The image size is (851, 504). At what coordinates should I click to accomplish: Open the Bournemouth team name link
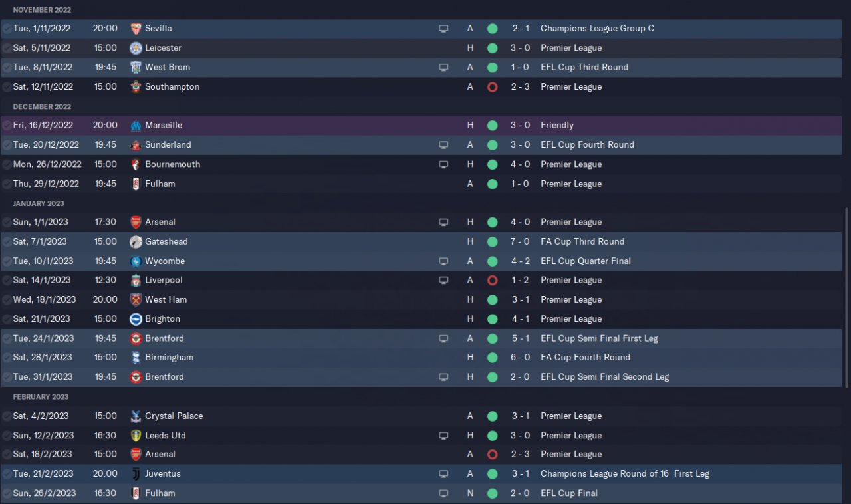coord(172,164)
